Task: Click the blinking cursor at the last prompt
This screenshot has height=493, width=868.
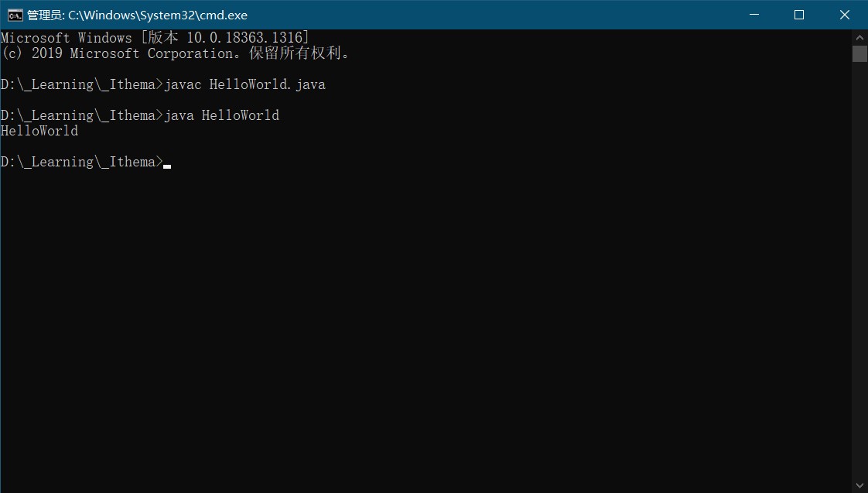Action: (x=167, y=166)
